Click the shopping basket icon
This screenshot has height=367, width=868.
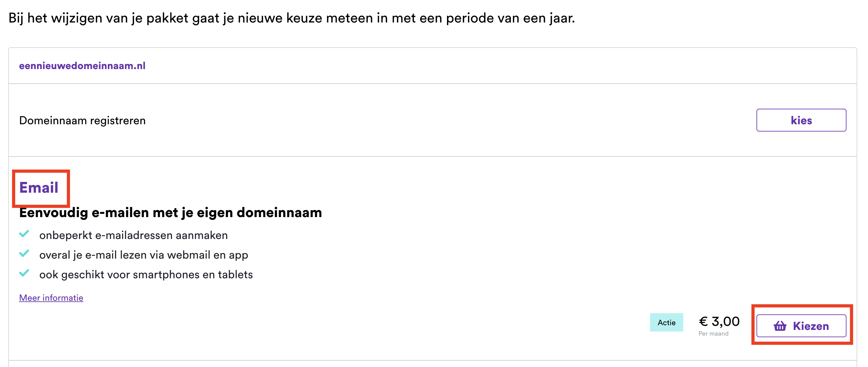(x=780, y=326)
